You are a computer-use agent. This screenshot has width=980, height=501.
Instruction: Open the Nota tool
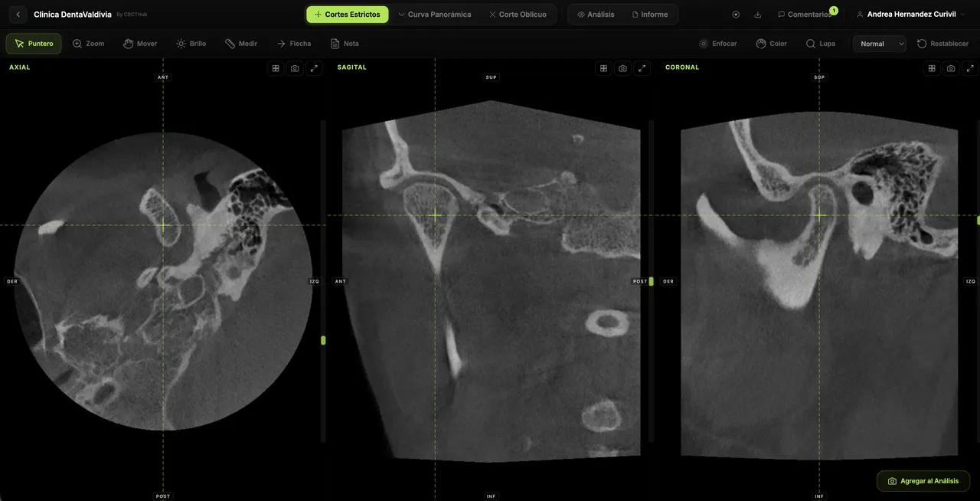344,44
